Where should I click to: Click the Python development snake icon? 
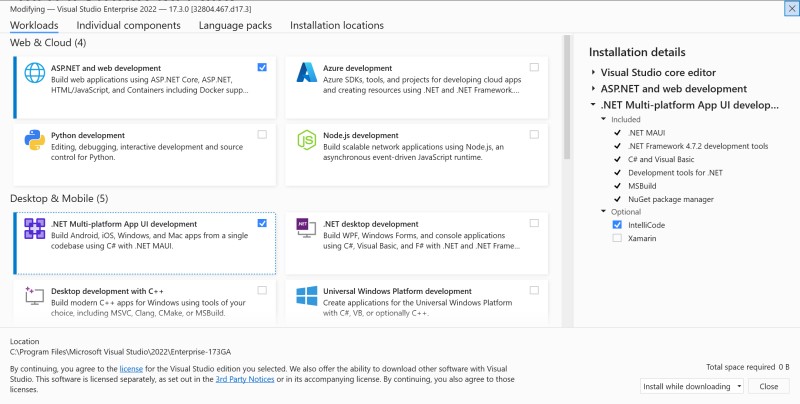(x=35, y=140)
